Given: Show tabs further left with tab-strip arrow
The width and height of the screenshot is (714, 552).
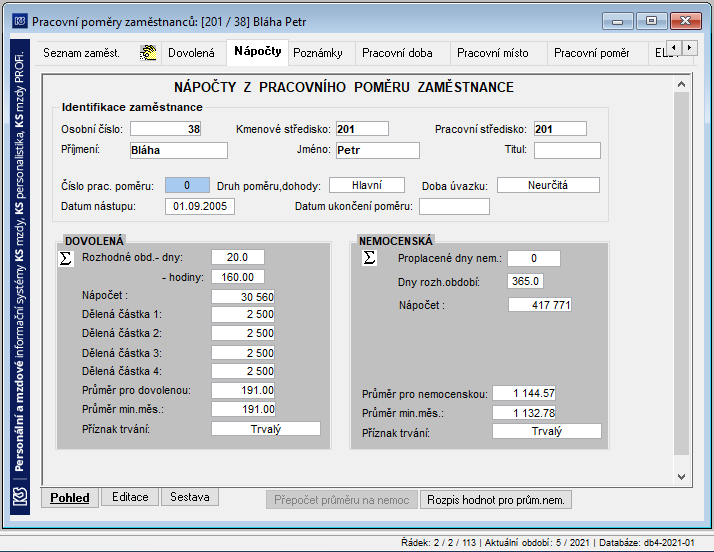Looking at the screenshot, I should (675, 47).
